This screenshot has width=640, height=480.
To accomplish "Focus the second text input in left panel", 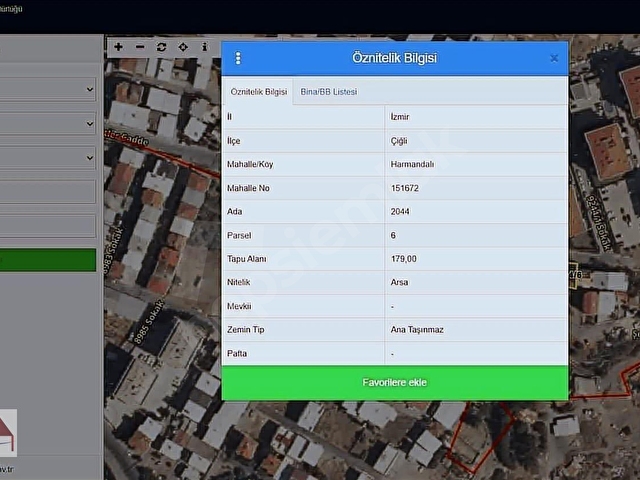I will click(x=48, y=226).
